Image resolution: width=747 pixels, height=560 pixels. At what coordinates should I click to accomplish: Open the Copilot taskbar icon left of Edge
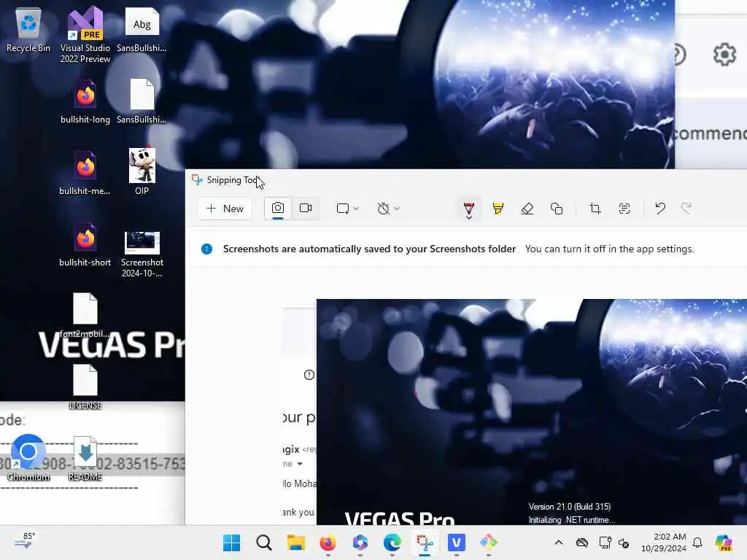360,542
